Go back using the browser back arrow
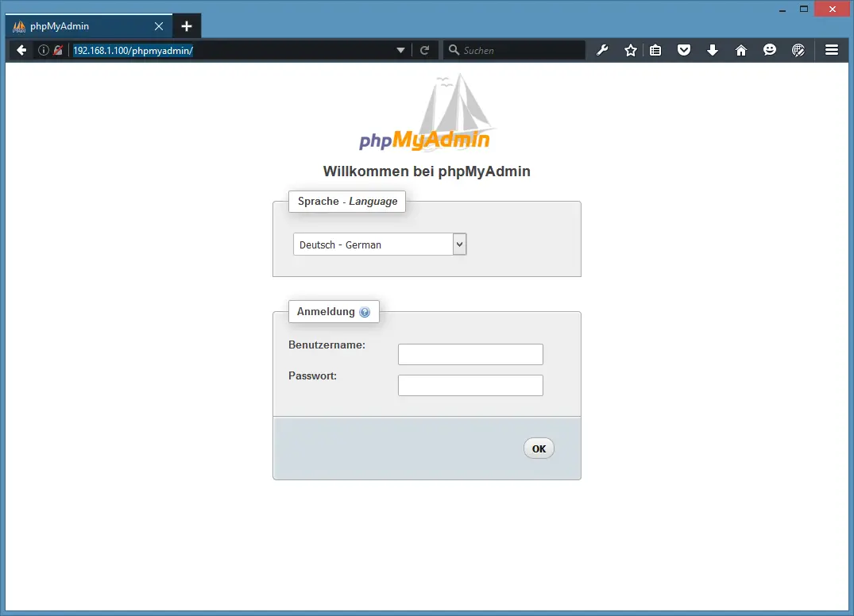 pos(21,51)
